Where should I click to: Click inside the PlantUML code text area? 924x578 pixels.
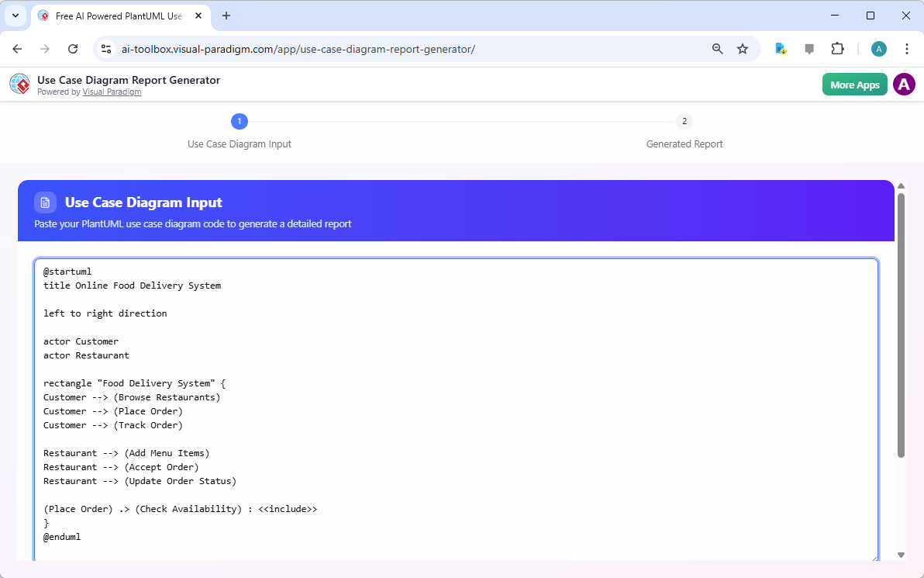(x=457, y=388)
